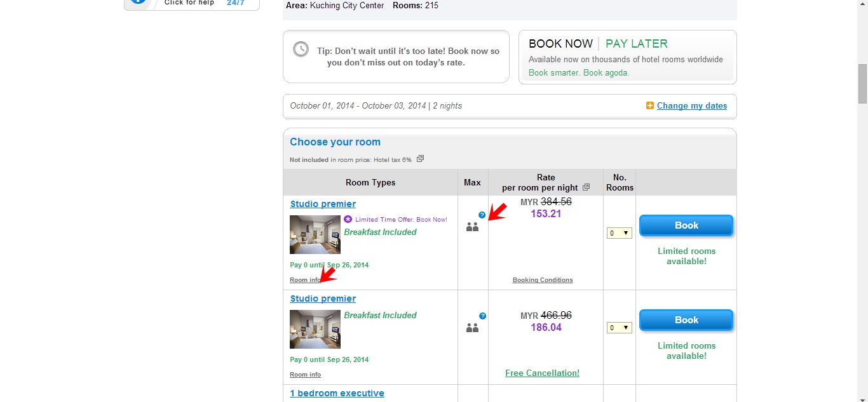Open the rate per night popup icon
The image size is (868, 402).
point(587,187)
